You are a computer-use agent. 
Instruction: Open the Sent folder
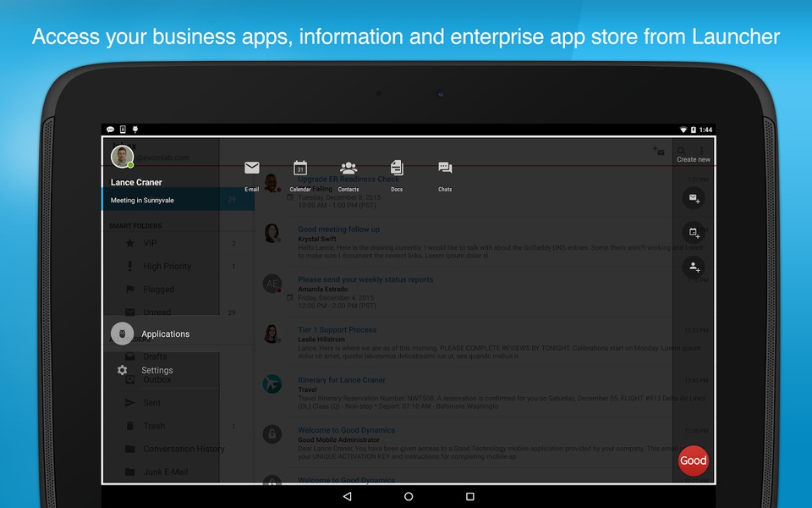[x=178, y=403]
